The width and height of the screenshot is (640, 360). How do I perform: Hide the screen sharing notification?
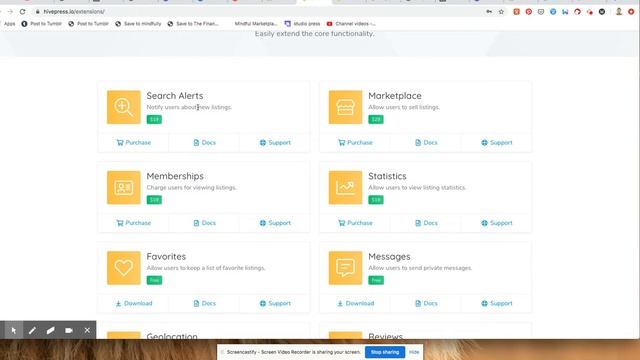414,352
